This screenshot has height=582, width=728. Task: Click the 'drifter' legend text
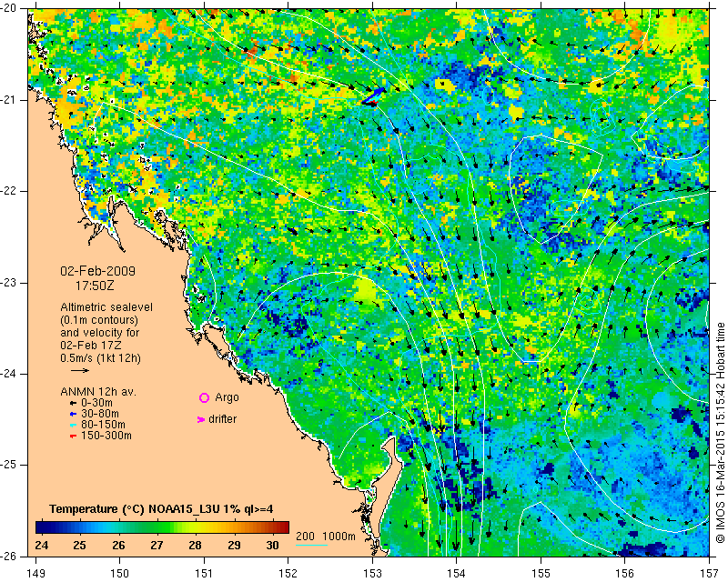pyautogui.click(x=222, y=419)
